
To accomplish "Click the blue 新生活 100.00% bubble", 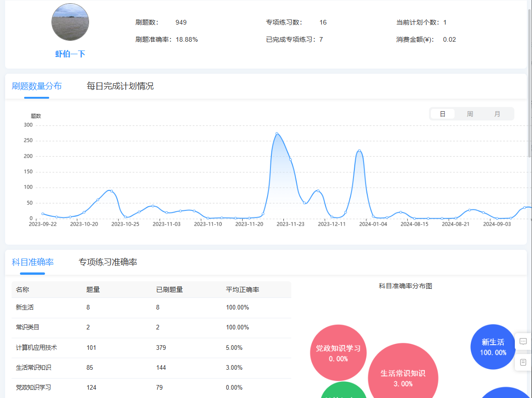I will point(493,347).
